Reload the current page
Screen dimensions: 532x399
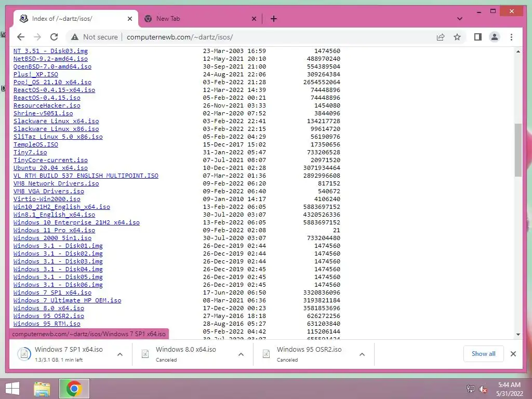(x=54, y=37)
